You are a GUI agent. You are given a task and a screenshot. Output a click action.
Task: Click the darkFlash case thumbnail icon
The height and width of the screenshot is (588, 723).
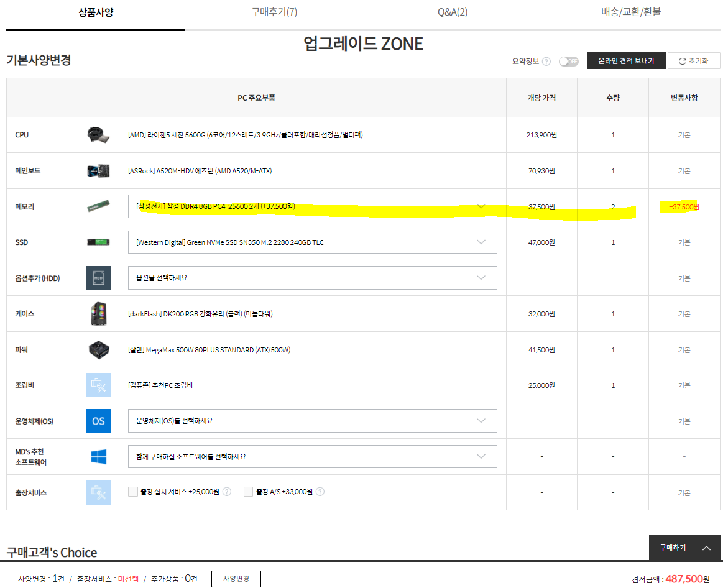(98, 314)
